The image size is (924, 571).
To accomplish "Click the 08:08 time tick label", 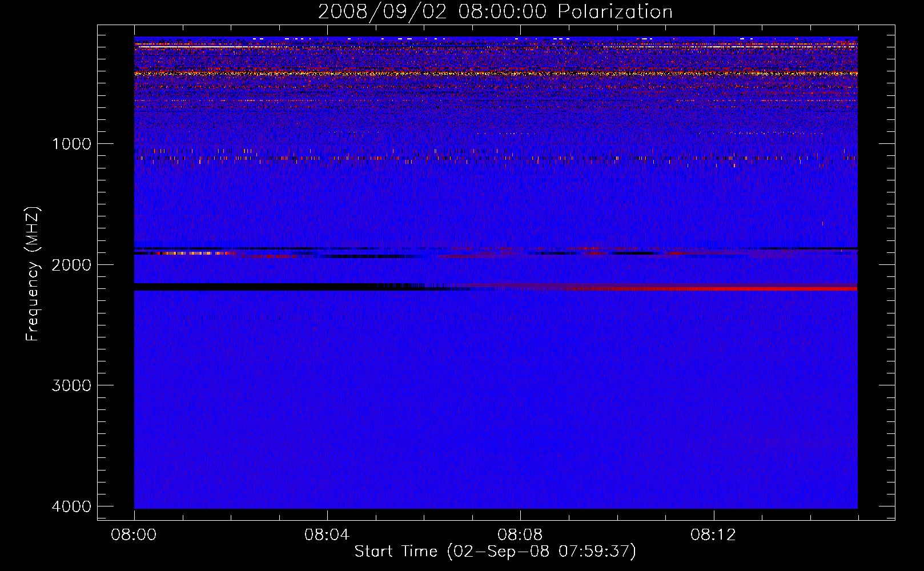I will click(x=520, y=535).
